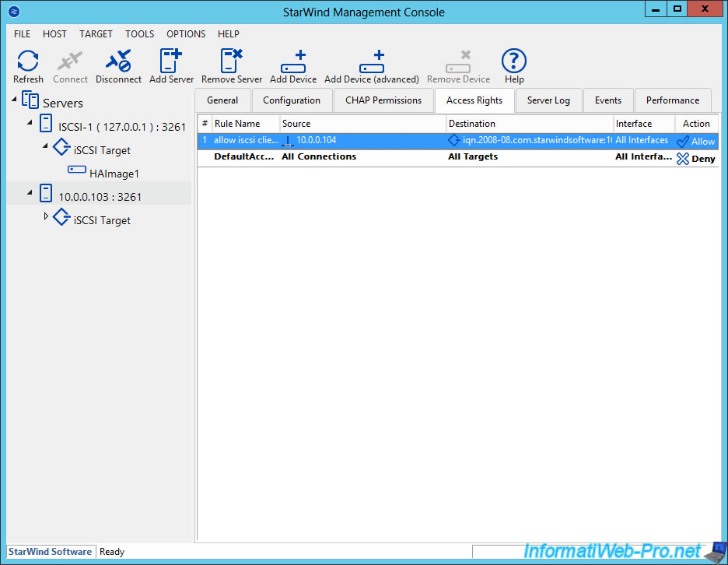Click the 10.0.0.103 server icon

point(46,193)
